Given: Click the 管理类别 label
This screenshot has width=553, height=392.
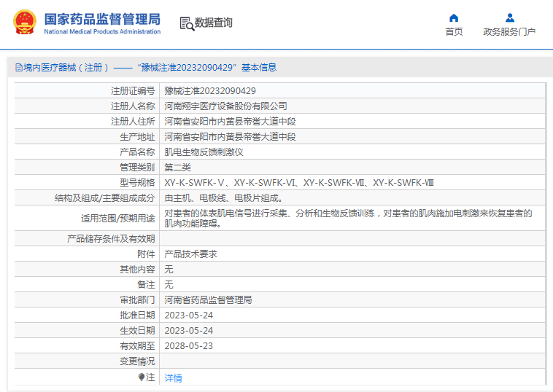Looking at the screenshot, I should coord(137,168).
